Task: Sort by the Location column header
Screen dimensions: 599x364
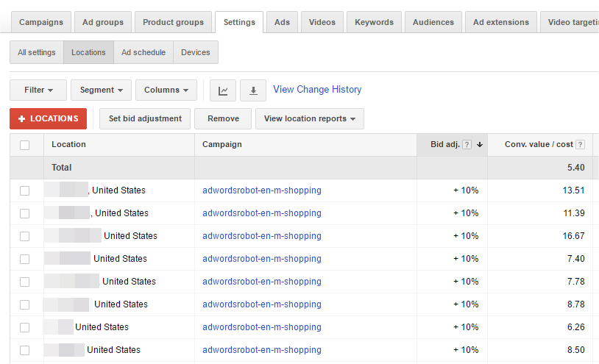Action: click(69, 145)
